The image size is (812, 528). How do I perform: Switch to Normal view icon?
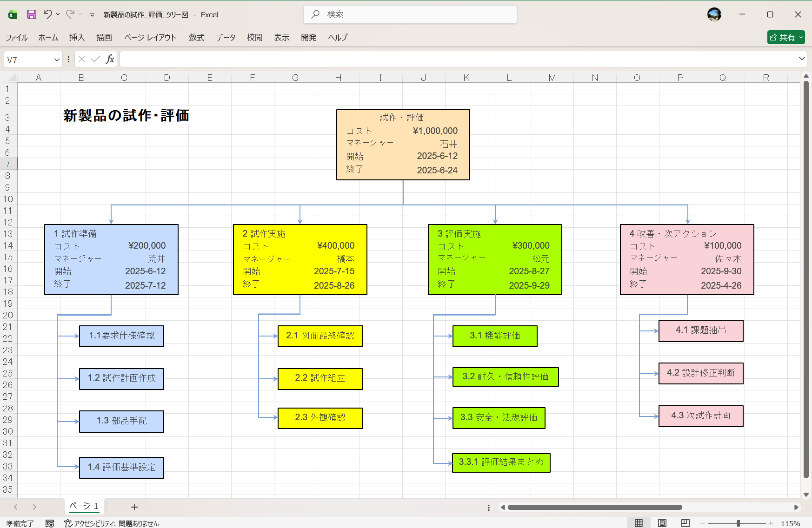[x=639, y=522]
